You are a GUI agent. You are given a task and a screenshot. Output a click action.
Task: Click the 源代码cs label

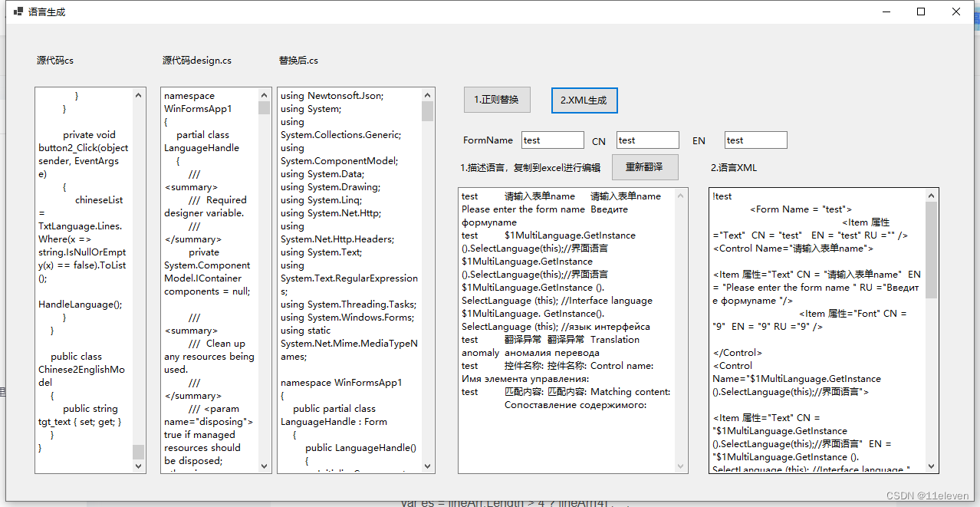tap(55, 61)
